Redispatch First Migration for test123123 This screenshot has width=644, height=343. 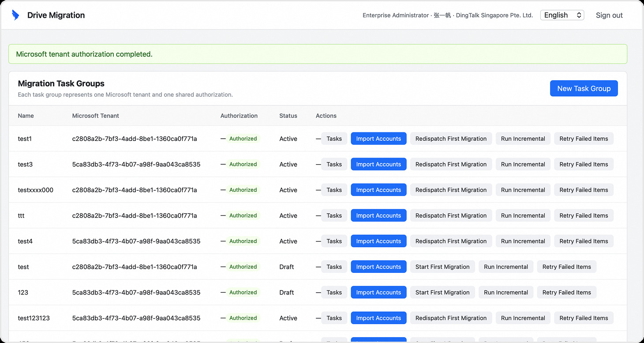(451, 318)
